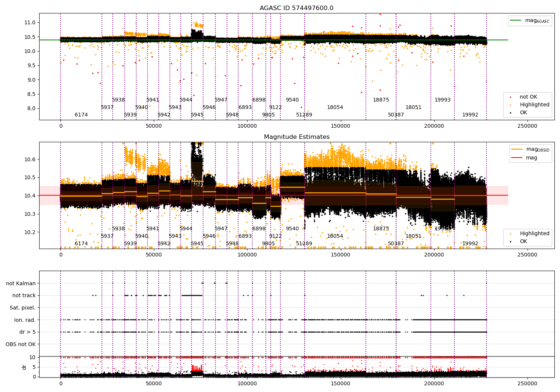
Task: Click OBSID label 50387 in top plot
Action: (x=396, y=115)
